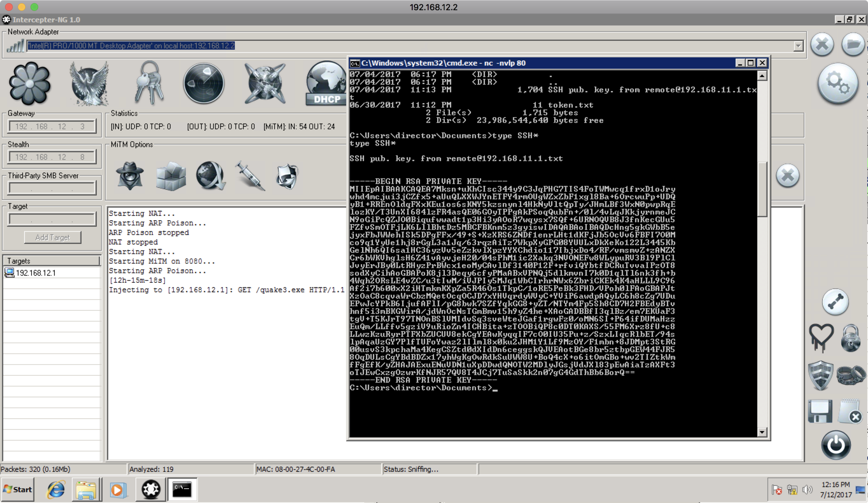Open Scan mode radar icon

204,84
